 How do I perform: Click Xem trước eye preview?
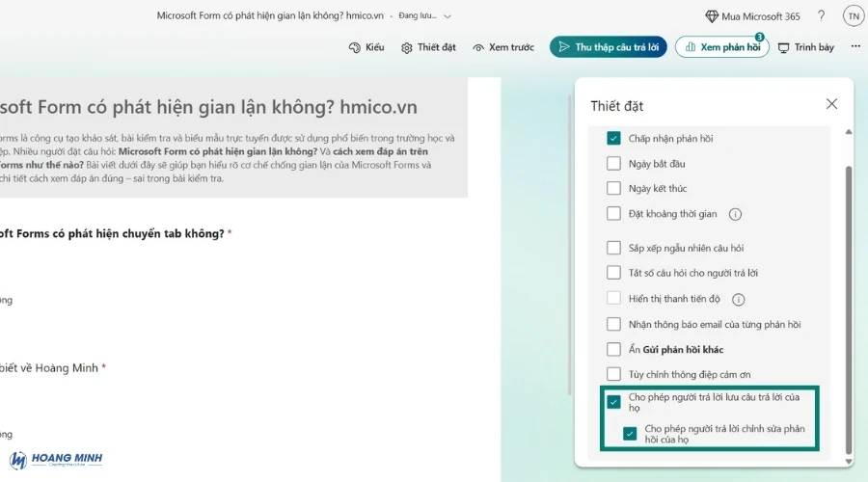[x=503, y=47]
